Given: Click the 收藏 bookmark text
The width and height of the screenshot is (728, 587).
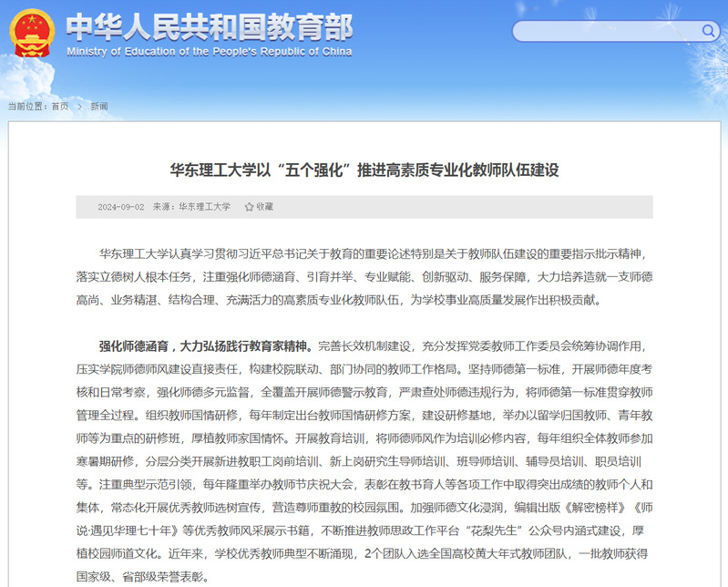Looking at the screenshot, I should click(x=264, y=207).
